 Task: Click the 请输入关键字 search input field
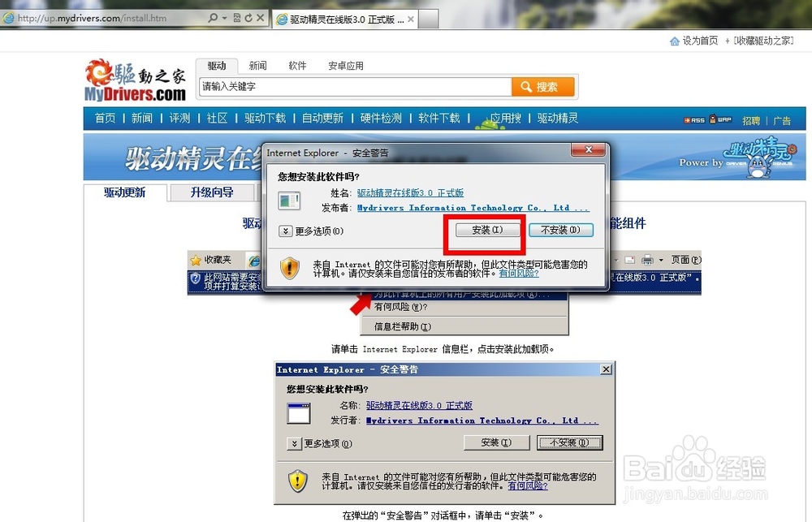tap(356, 87)
